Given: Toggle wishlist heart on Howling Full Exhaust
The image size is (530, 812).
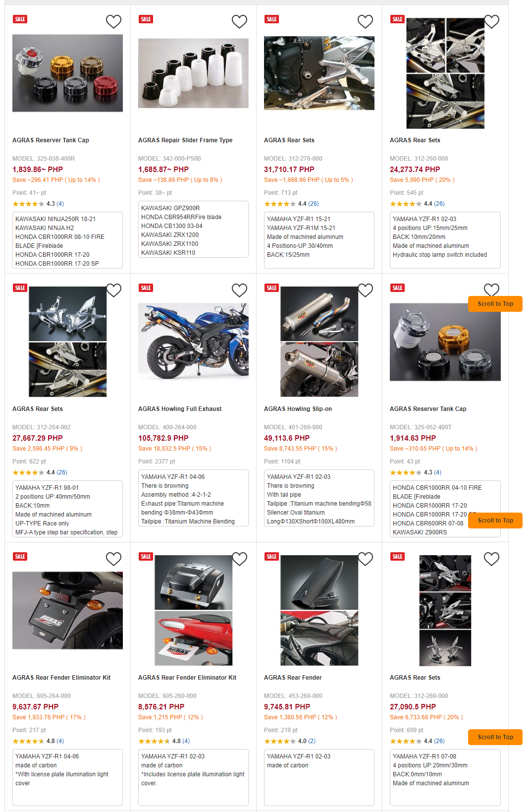Looking at the screenshot, I should tap(240, 290).
